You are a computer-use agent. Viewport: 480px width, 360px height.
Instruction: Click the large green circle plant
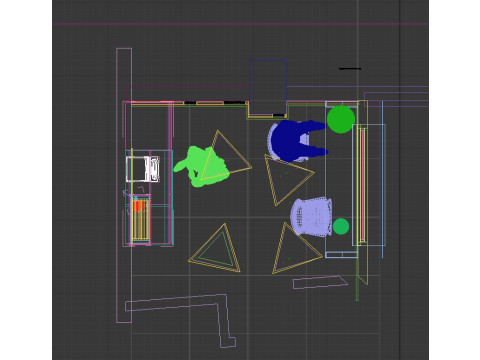point(341,119)
